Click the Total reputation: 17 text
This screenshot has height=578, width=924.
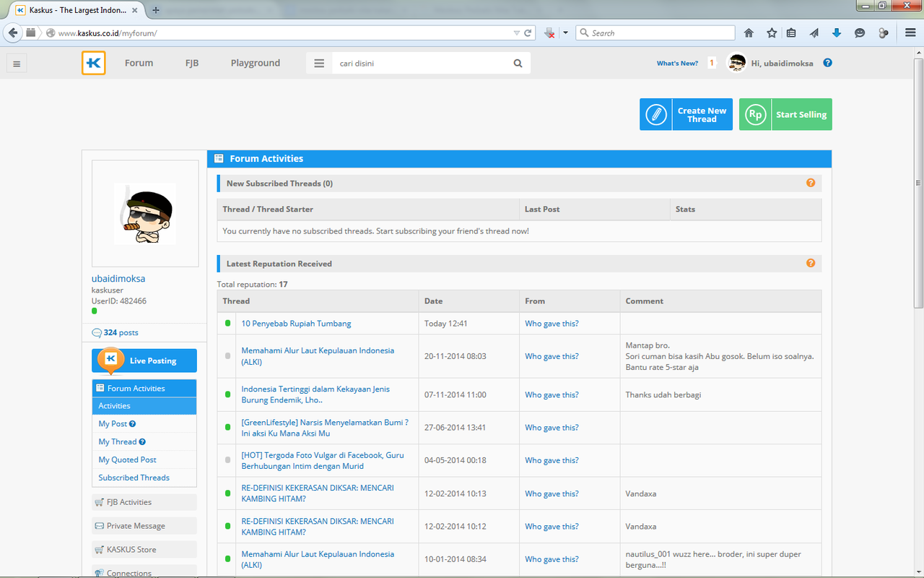[x=253, y=285]
